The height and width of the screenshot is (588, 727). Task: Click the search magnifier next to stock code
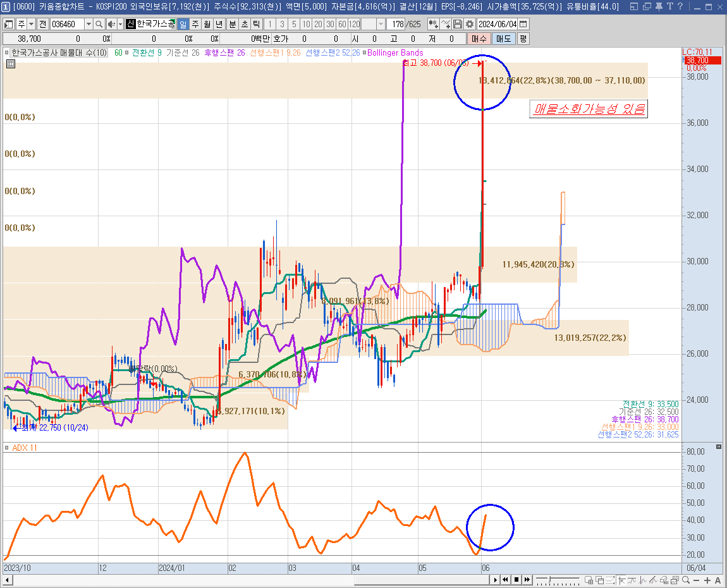tap(99, 24)
